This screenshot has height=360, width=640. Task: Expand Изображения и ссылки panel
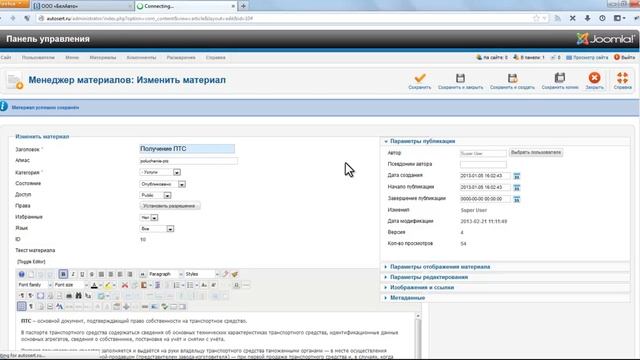[422, 287]
